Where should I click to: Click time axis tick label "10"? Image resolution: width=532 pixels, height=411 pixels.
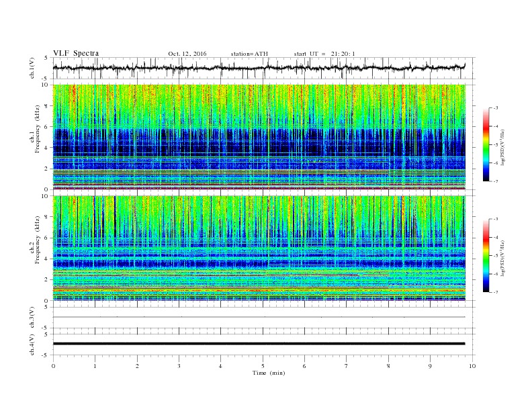[x=472, y=366]
